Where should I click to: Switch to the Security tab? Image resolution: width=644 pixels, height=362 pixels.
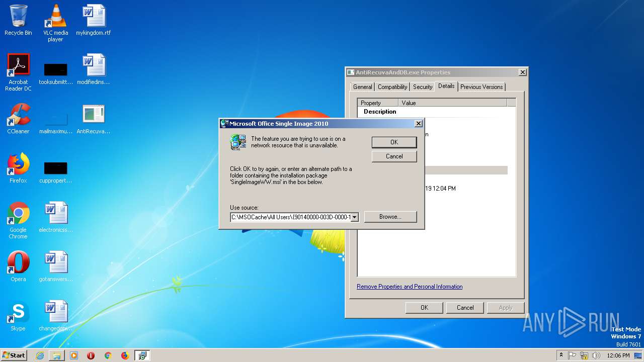tap(423, 87)
